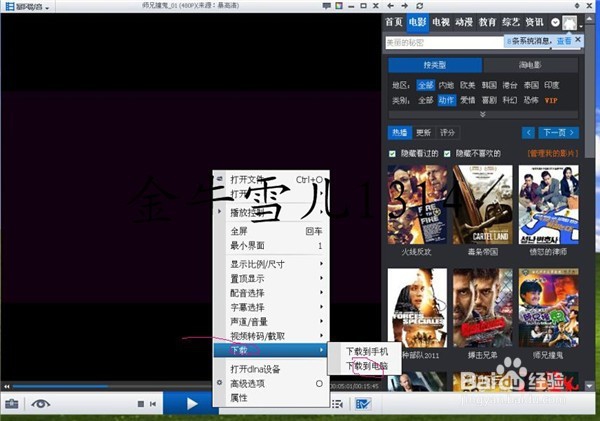Switch to the 电视 tab
Image resolution: width=600 pixels, height=421 pixels.
[440, 22]
